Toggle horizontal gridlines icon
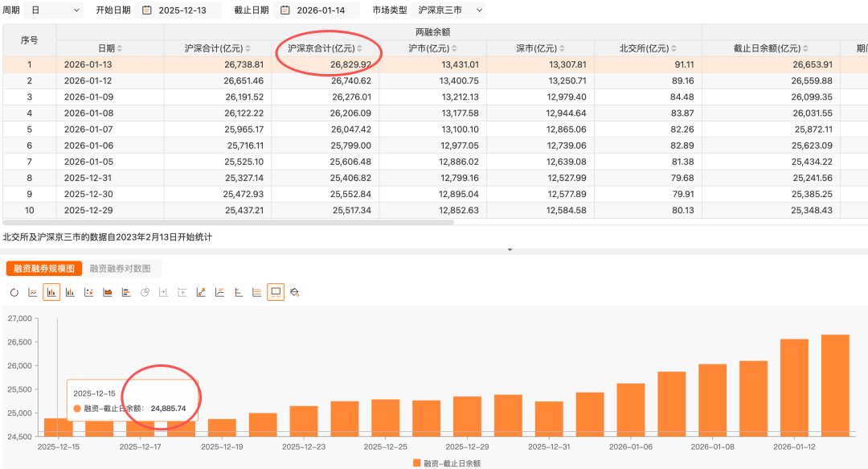The width and height of the screenshot is (868, 469). (x=257, y=292)
